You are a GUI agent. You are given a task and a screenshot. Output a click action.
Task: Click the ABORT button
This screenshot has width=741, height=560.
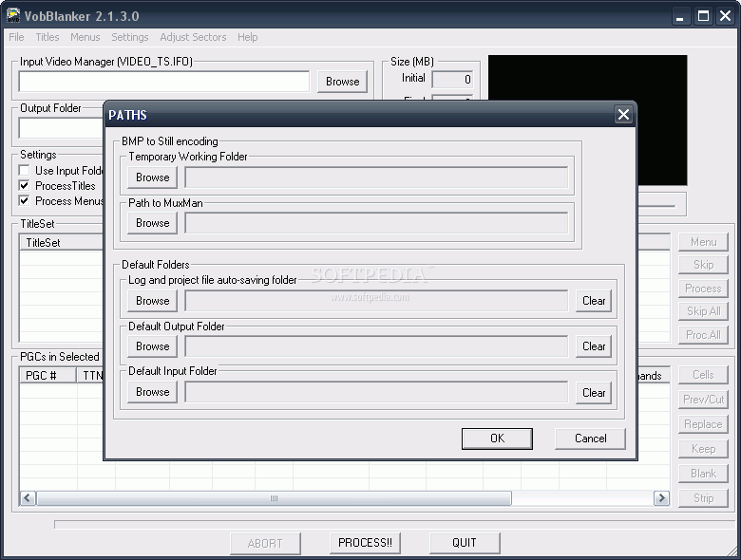click(x=265, y=544)
